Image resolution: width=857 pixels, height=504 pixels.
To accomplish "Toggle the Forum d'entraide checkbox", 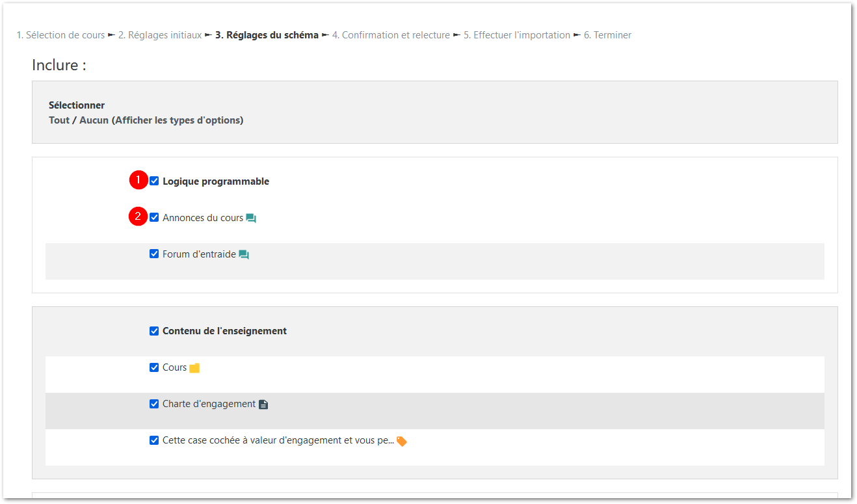I will point(154,254).
